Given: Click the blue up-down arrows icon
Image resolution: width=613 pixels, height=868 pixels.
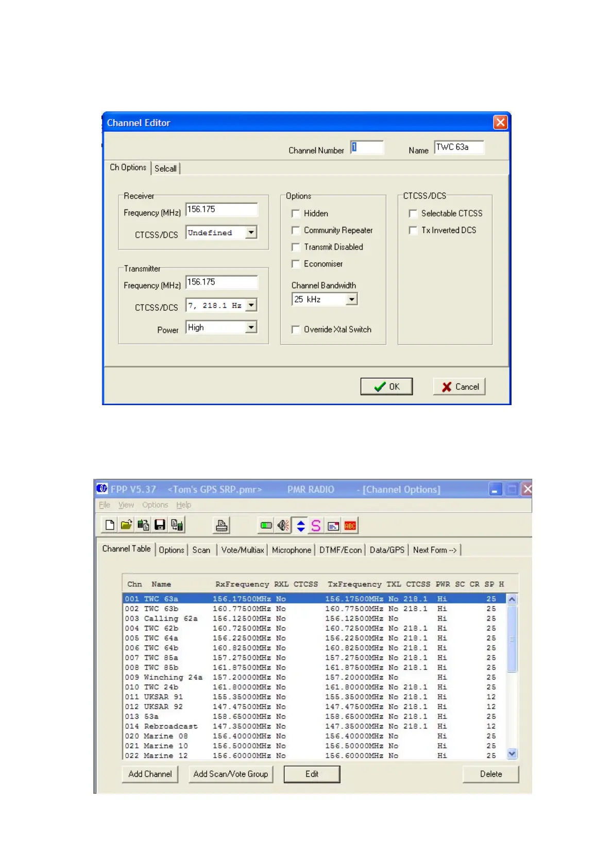Looking at the screenshot, I should pyautogui.click(x=300, y=525).
